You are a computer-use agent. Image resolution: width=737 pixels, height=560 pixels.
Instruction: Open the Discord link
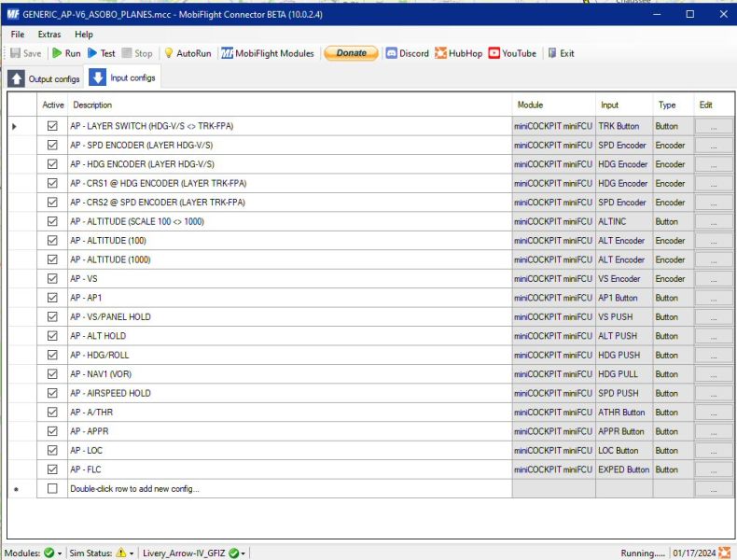coord(408,53)
